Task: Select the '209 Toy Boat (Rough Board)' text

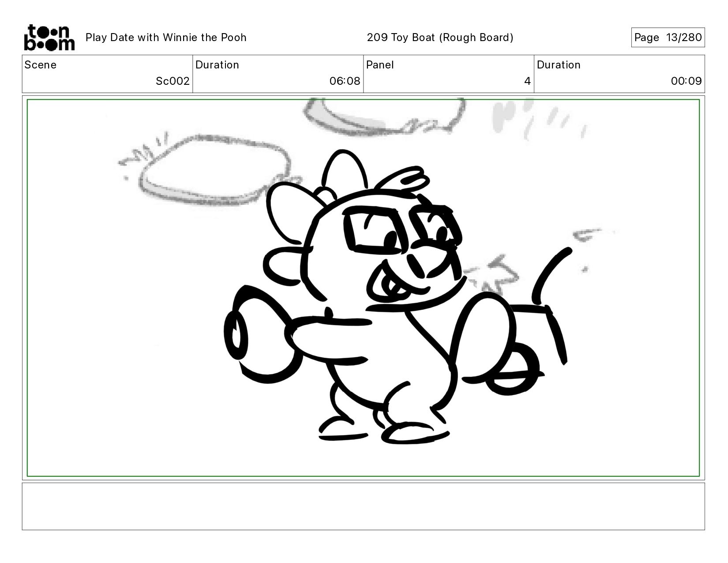Action: [x=440, y=38]
